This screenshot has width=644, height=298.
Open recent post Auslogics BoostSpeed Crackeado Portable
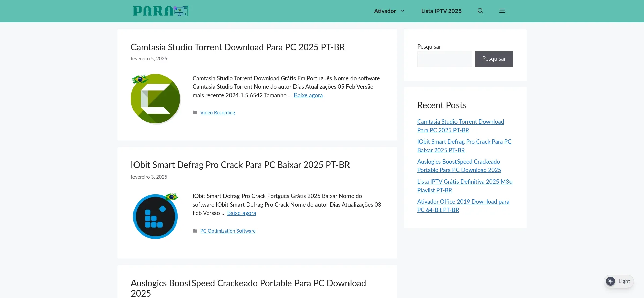pyautogui.click(x=459, y=166)
